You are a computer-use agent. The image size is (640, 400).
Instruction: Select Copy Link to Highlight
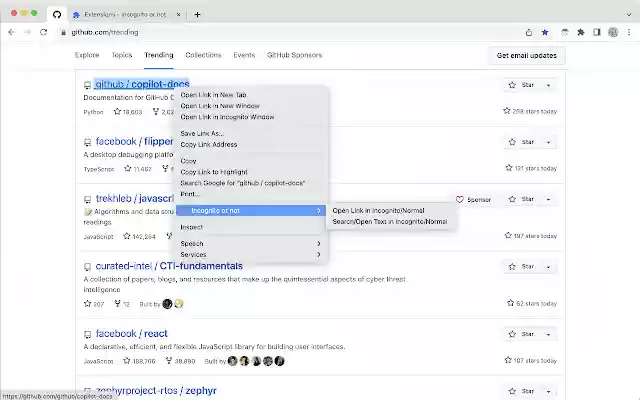click(x=251, y=172)
